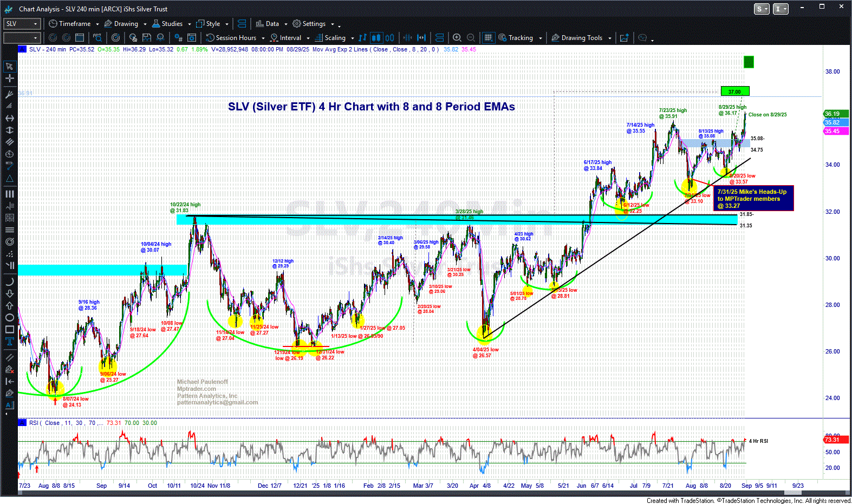Click the Session Hours button
The width and height of the screenshot is (852, 504).
[231, 38]
